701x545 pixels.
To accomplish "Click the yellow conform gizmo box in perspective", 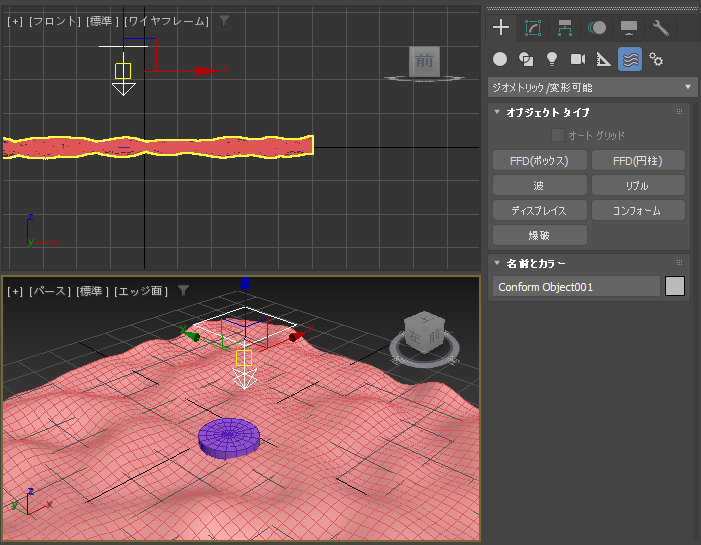I will click(244, 358).
